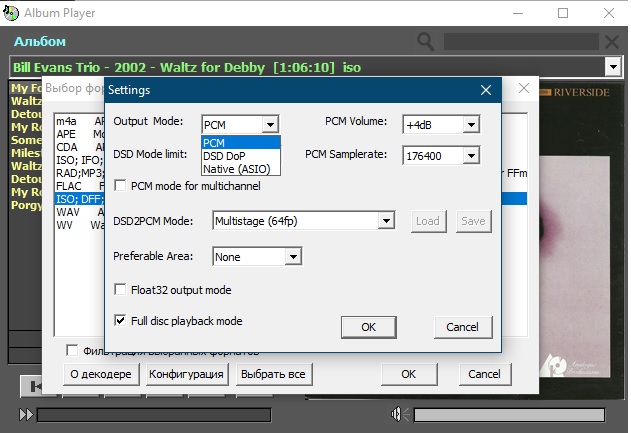Select the WV format row
This screenshot has width=631, height=433.
pos(80,225)
